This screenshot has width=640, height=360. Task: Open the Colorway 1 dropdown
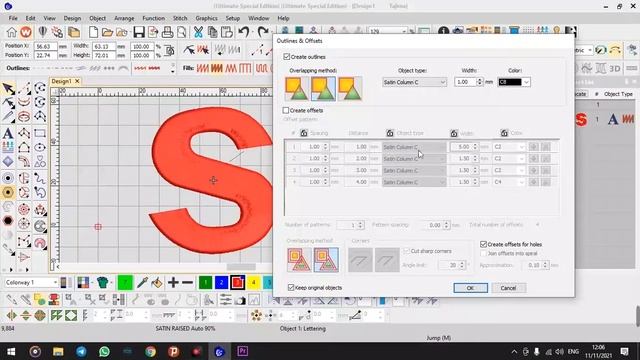31,282
